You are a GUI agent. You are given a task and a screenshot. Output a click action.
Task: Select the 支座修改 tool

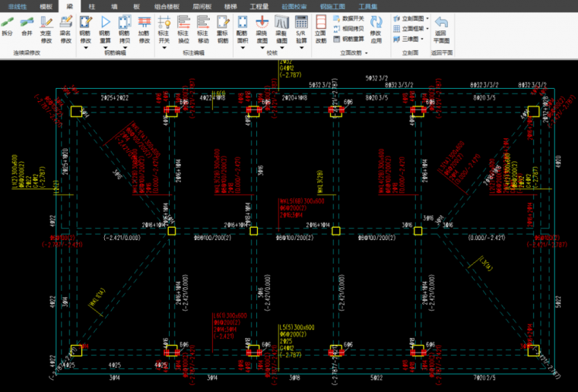point(46,27)
